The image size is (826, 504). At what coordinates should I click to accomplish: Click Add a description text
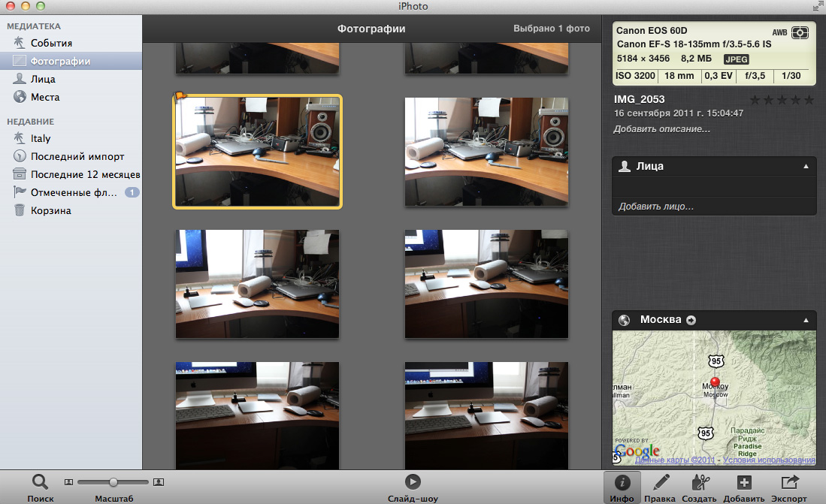(661, 129)
